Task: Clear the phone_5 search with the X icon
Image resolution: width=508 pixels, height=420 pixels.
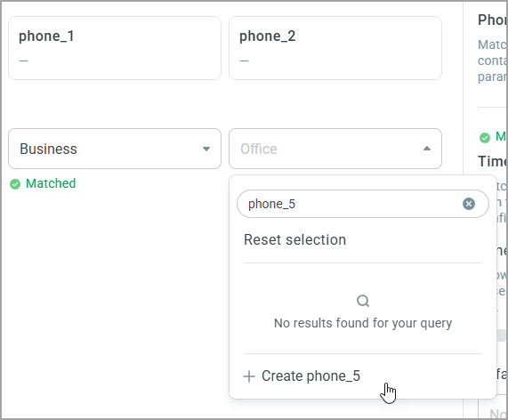Action: click(x=469, y=204)
